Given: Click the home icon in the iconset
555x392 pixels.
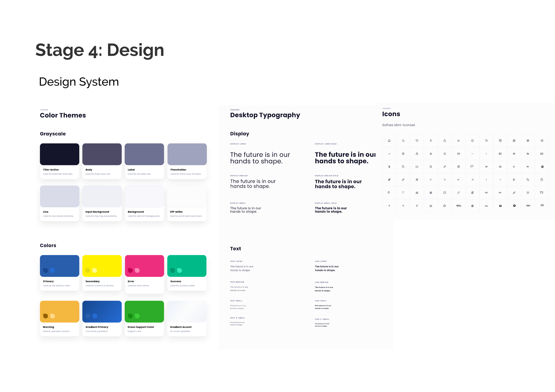Looking at the screenshot, I should pos(389,141).
